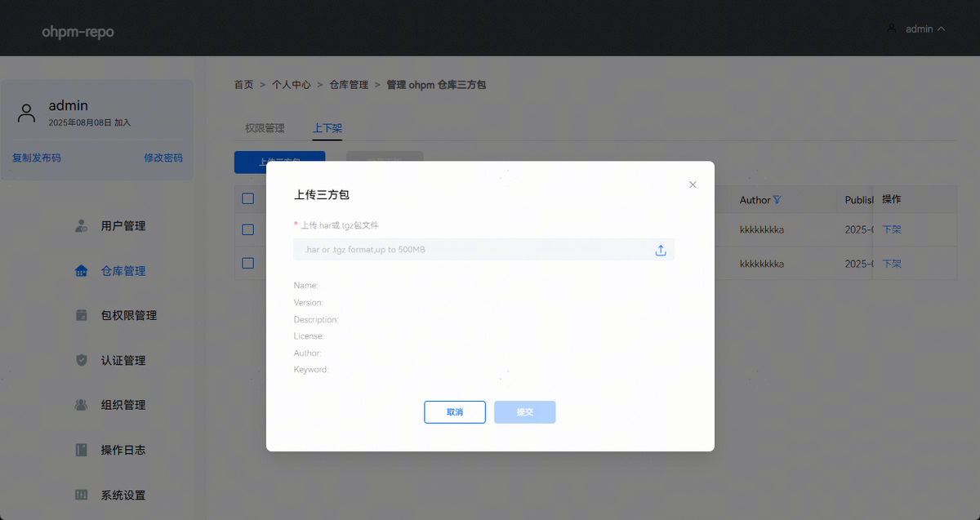Expand the admin account dropdown
980x520 pixels.
916,29
